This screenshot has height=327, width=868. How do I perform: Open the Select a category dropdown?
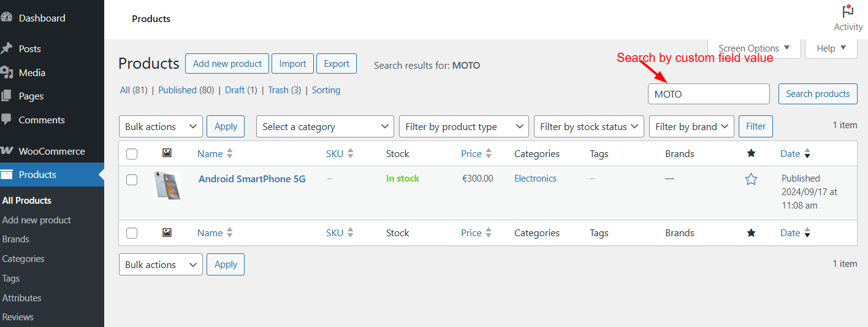click(x=325, y=126)
